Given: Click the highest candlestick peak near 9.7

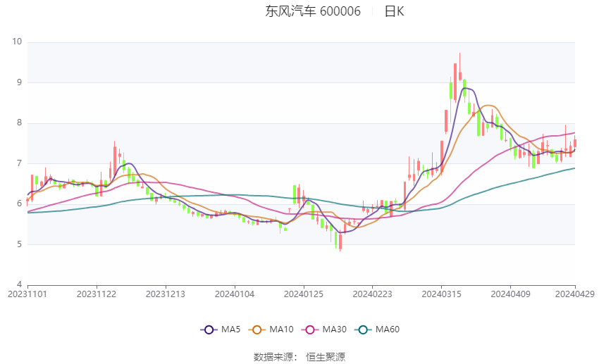Looking at the screenshot, I should click(460, 67).
